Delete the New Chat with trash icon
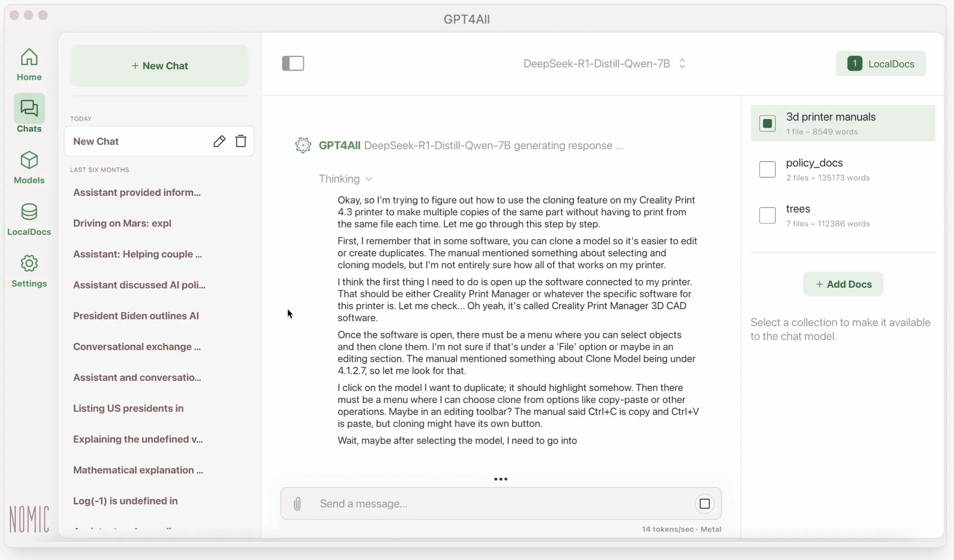 [241, 141]
